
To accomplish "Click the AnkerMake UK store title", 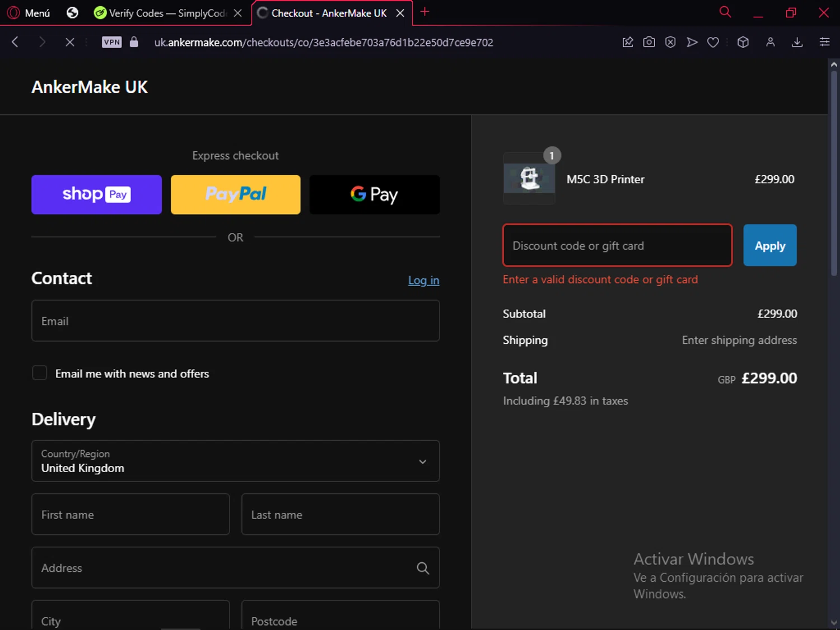I will click(x=90, y=87).
